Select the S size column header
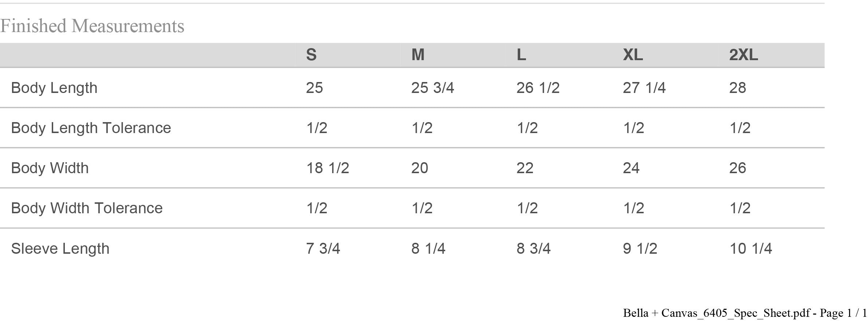868x323 pixels. (311, 55)
